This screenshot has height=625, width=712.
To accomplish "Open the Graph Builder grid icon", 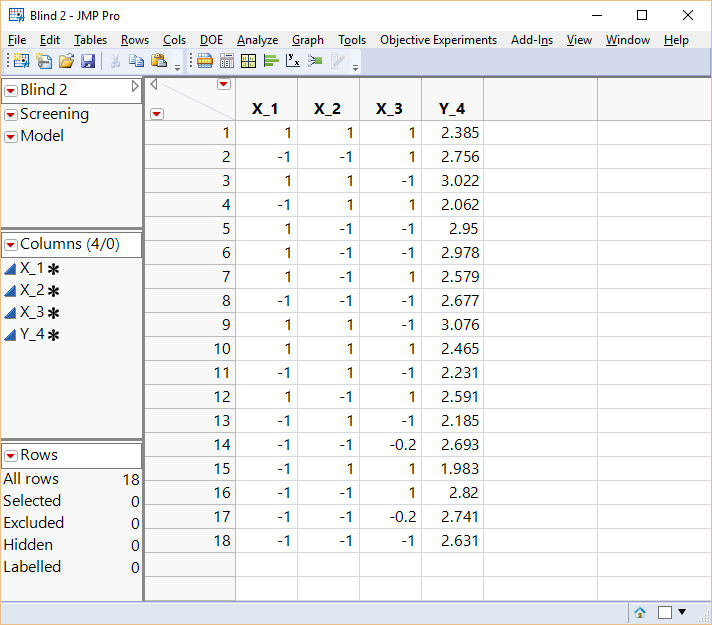I will point(248,61).
